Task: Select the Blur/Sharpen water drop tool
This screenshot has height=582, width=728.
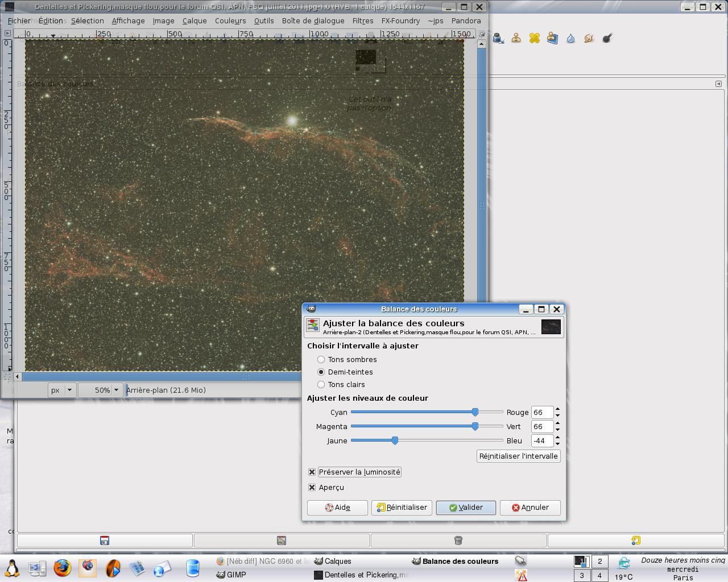Action: pyautogui.click(x=570, y=38)
